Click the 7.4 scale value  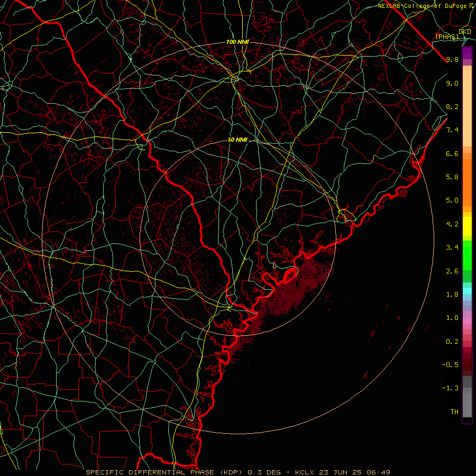click(452, 130)
